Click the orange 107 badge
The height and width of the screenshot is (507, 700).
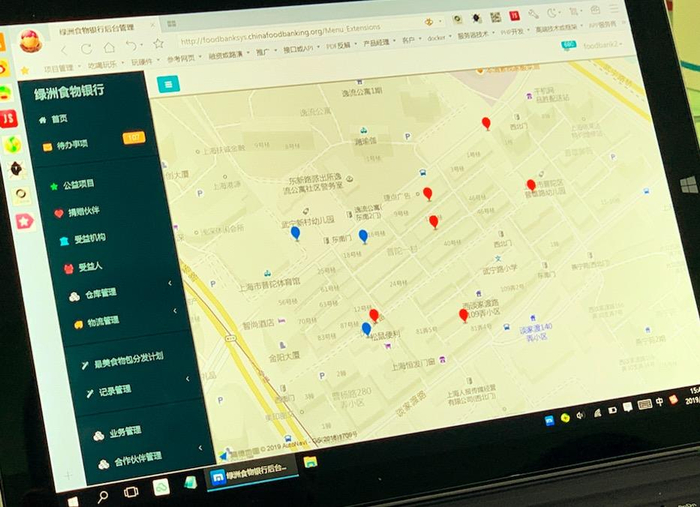click(134, 137)
